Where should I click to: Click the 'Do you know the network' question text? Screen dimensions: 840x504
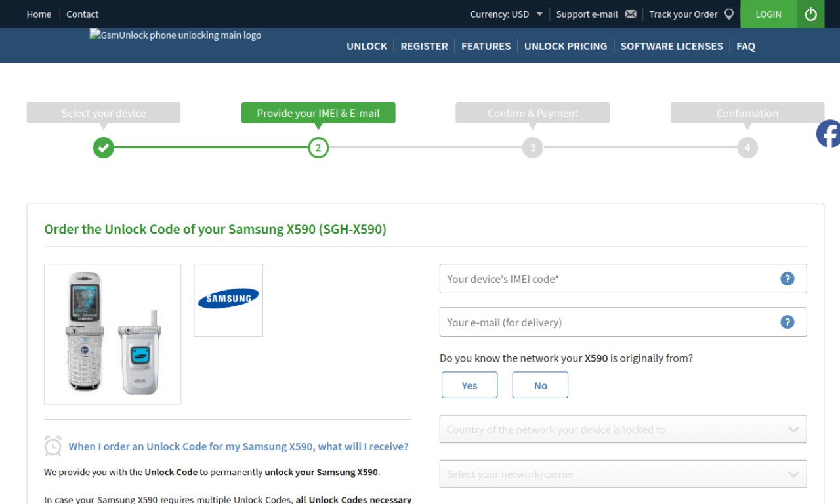pyautogui.click(x=566, y=358)
